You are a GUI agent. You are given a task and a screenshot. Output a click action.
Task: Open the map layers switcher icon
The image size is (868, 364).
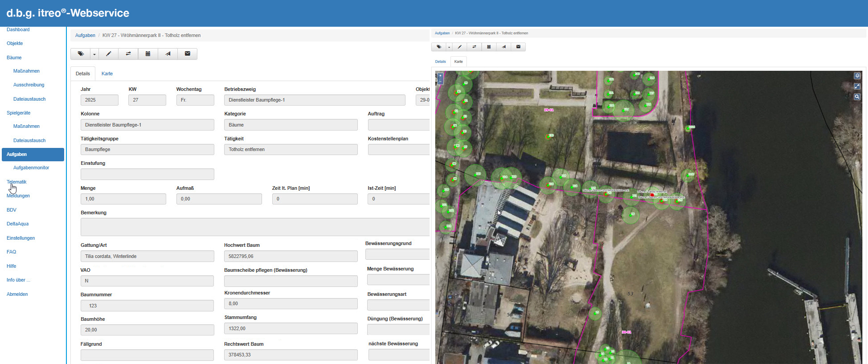coord(857,76)
